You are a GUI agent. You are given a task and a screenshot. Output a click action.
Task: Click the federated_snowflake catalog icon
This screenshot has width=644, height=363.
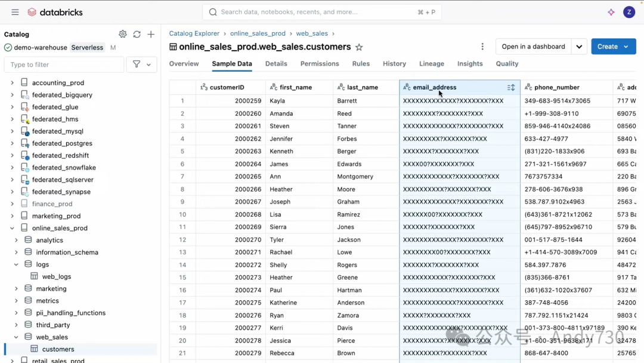click(x=24, y=168)
